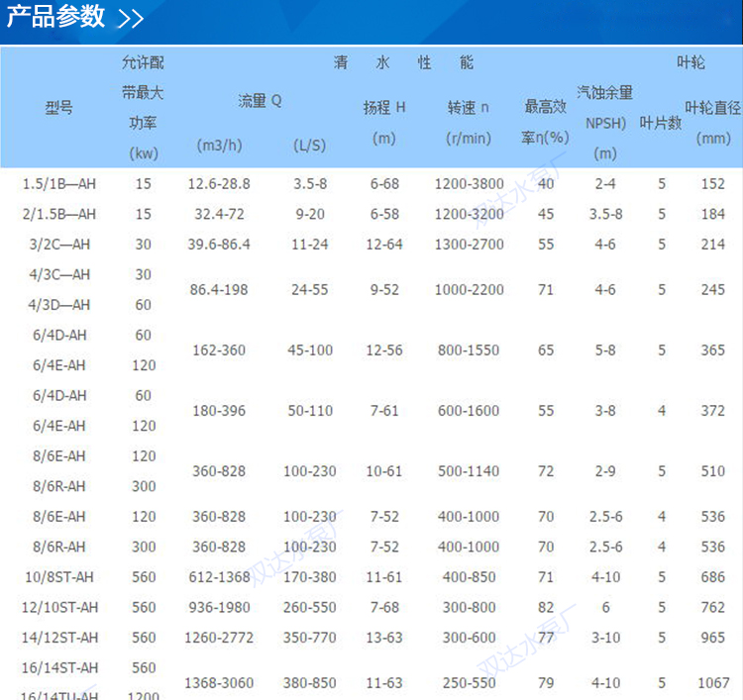The image size is (743, 700).
Task: Click flow value 39.6-86.4
Action: pos(219,245)
